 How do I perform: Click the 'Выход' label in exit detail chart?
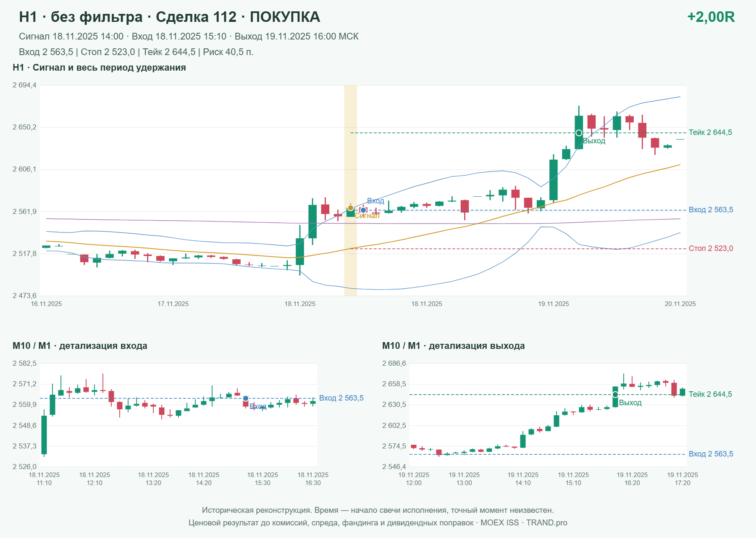click(630, 403)
